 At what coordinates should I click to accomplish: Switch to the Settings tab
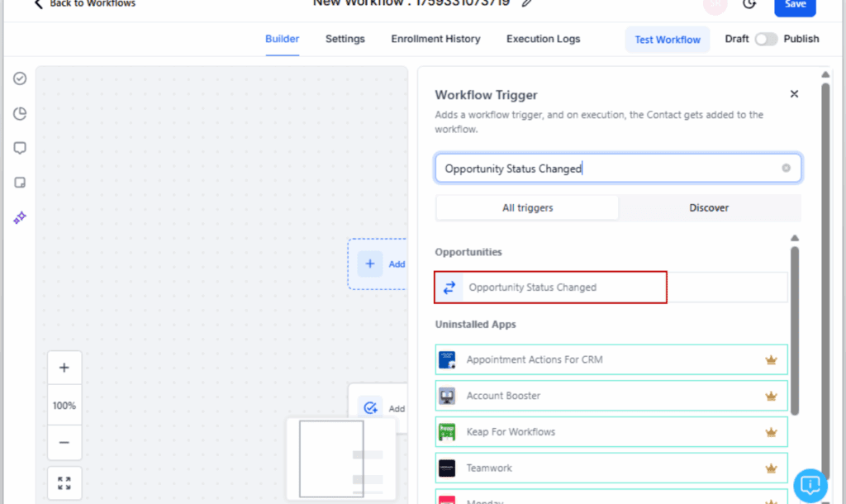(x=345, y=39)
